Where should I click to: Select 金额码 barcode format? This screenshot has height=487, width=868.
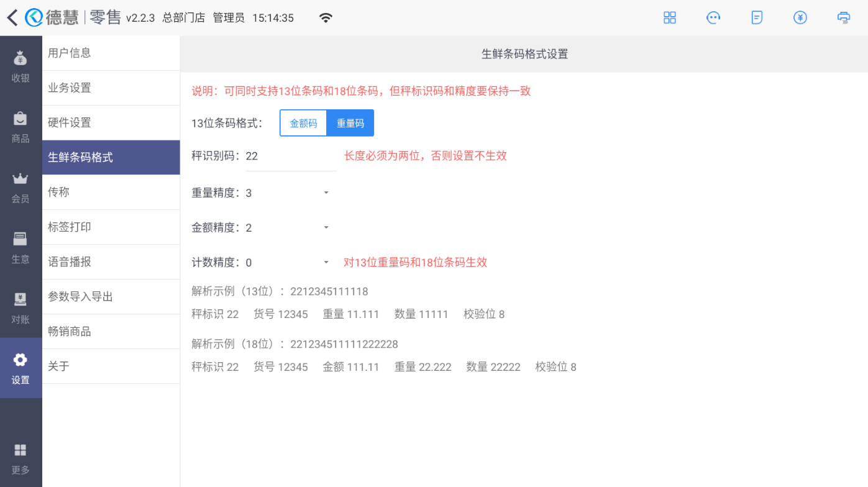coord(303,123)
